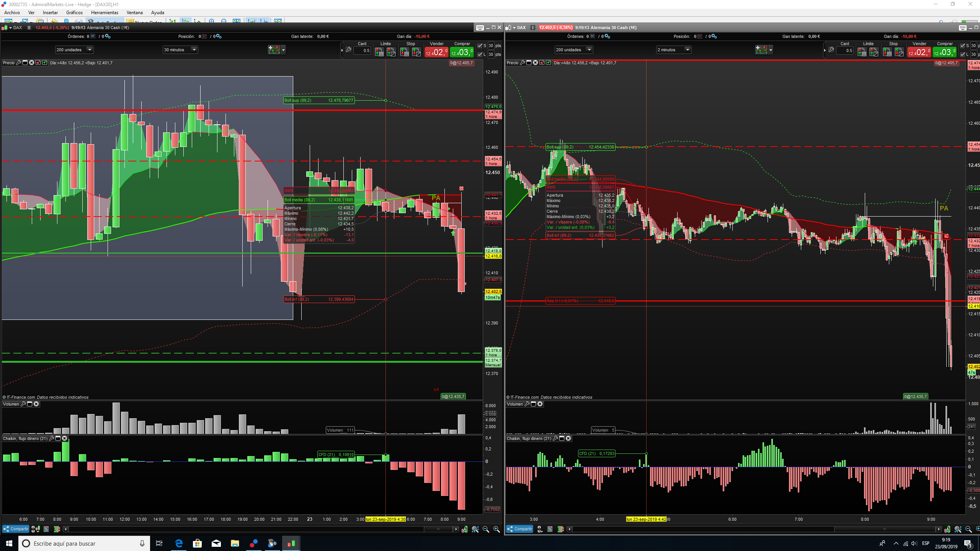Click the zoom out magnifier below the left chart
The image size is (980, 551).
pos(486,529)
